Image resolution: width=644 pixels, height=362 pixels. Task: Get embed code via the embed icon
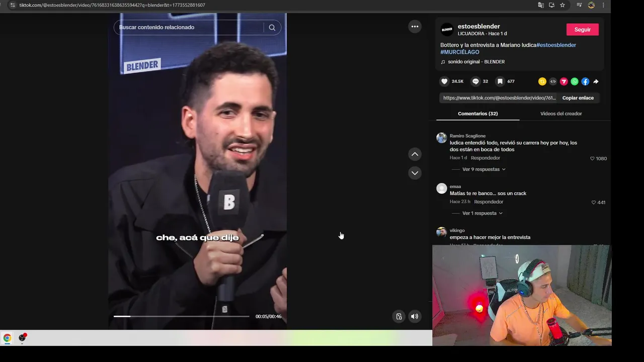point(553,81)
